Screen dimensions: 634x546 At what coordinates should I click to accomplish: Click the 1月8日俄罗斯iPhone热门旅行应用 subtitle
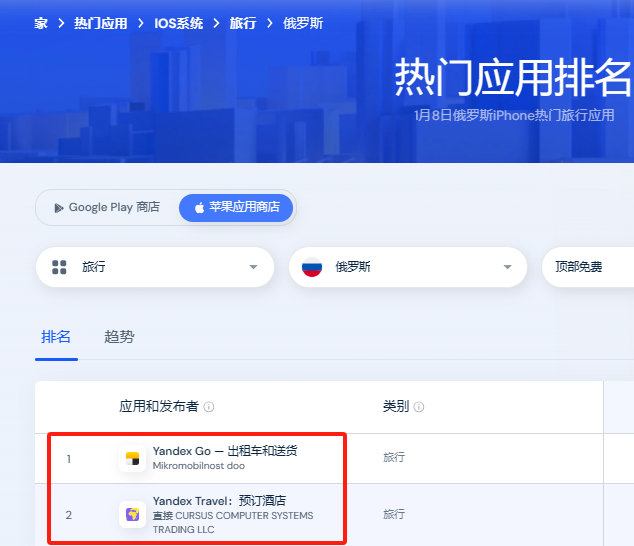point(514,116)
